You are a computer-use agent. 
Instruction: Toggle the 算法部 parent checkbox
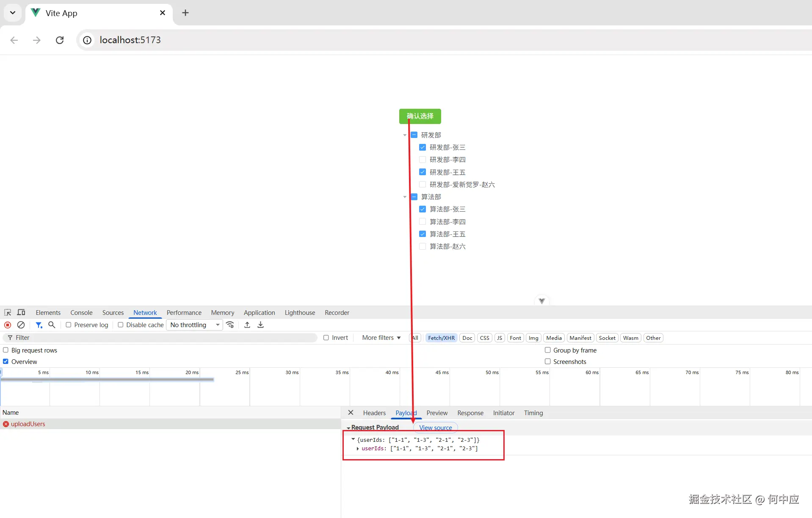coord(414,197)
